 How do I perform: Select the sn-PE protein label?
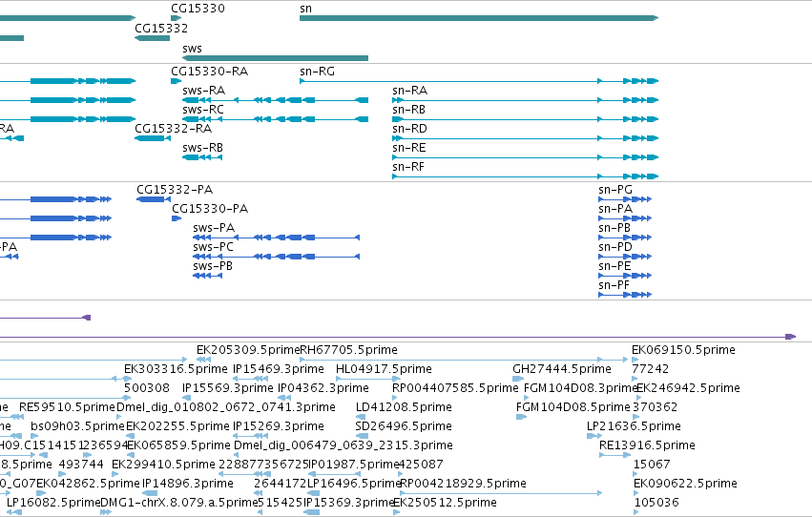tap(614, 266)
